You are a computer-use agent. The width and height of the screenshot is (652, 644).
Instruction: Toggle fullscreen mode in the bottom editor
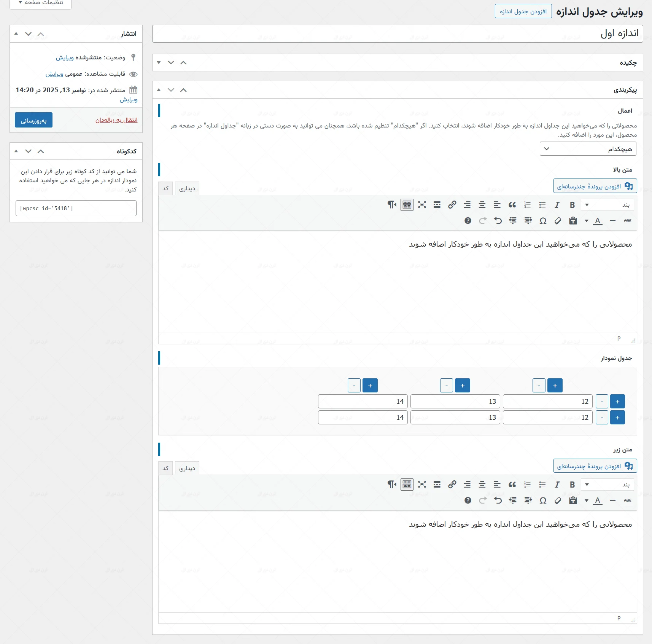[x=422, y=485]
